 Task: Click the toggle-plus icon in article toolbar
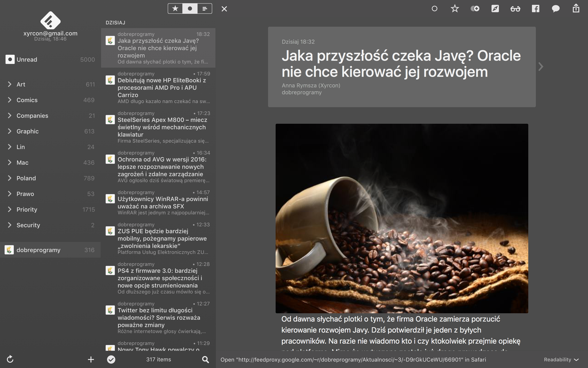tap(475, 9)
